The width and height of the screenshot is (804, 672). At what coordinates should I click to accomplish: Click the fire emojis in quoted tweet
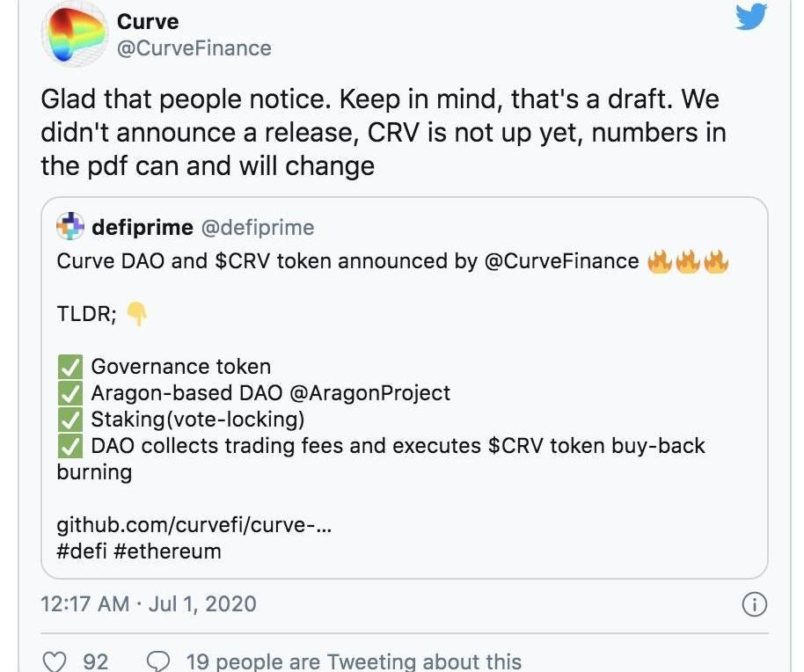[x=688, y=261]
